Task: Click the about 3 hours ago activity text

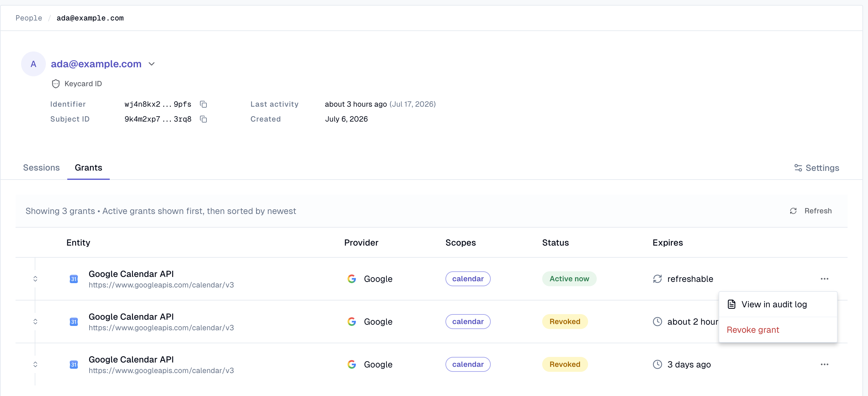Action: [356, 104]
